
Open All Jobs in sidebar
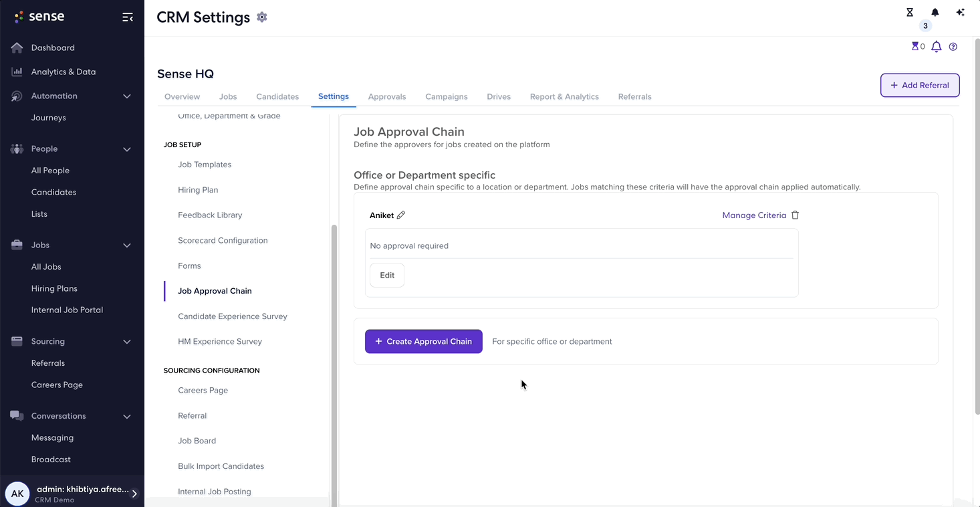46,267
